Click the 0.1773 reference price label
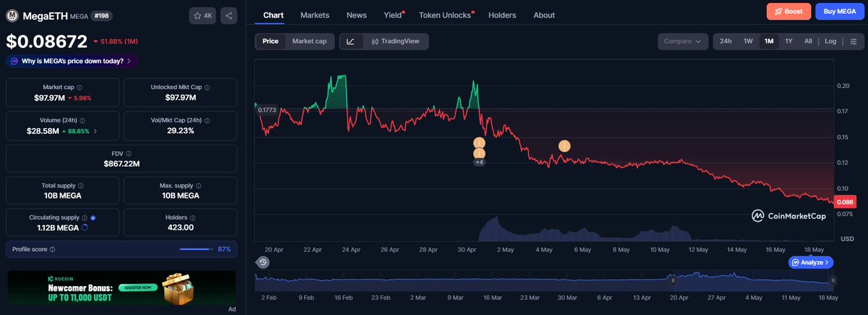This screenshot has width=868, height=315. (265, 110)
